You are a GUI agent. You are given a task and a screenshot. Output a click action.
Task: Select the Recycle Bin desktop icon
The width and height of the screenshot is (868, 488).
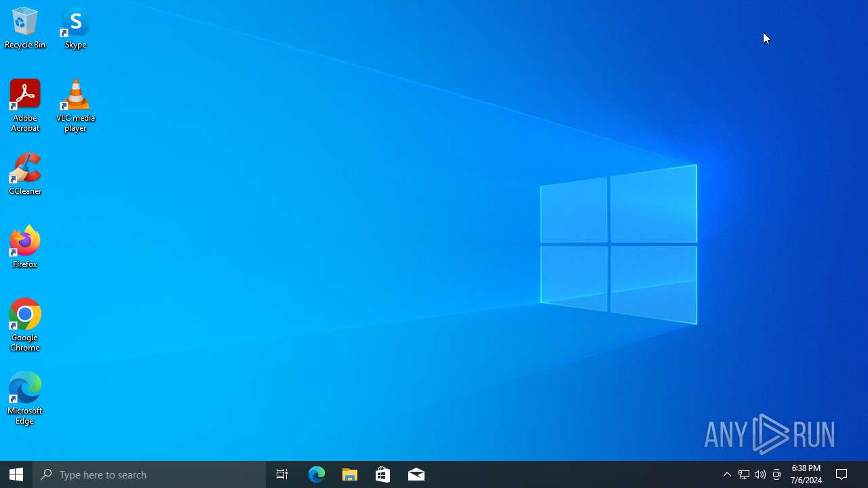coord(25,28)
